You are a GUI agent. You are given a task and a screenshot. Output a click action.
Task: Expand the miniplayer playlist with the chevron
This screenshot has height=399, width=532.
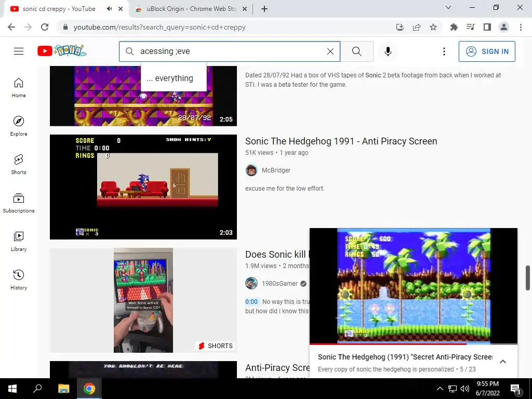(x=503, y=362)
